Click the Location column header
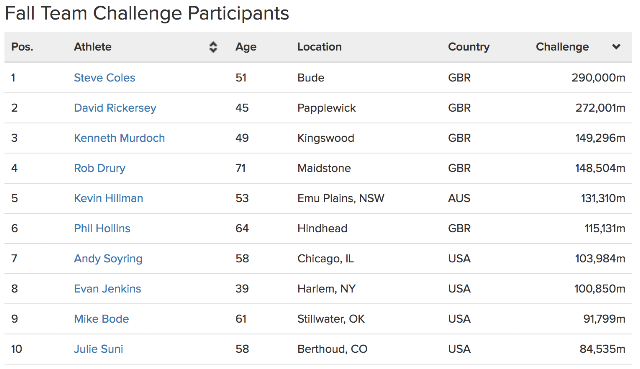 coord(319,47)
